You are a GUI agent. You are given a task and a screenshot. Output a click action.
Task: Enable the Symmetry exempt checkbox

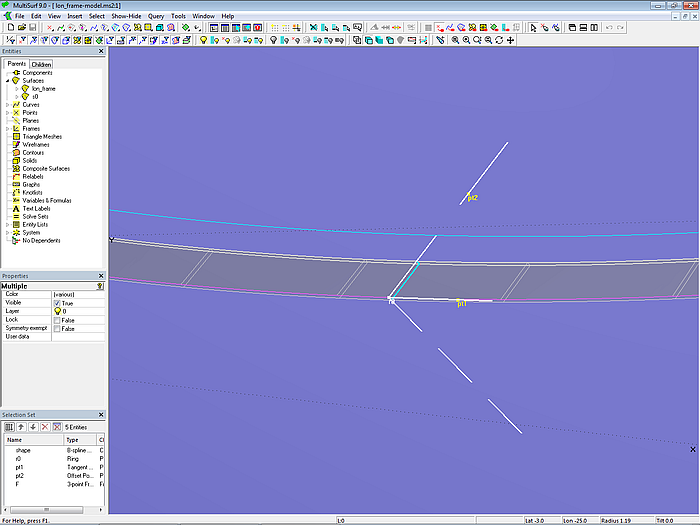pos(57,328)
